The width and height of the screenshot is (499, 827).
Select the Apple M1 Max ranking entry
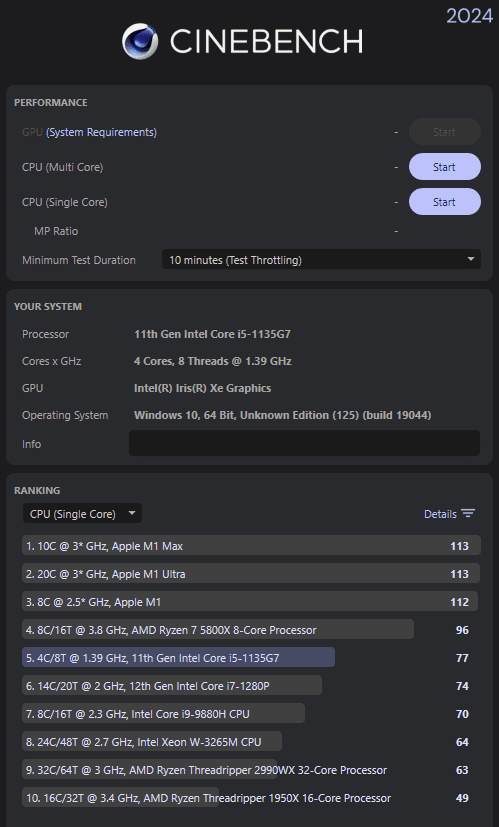coord(251,545)
